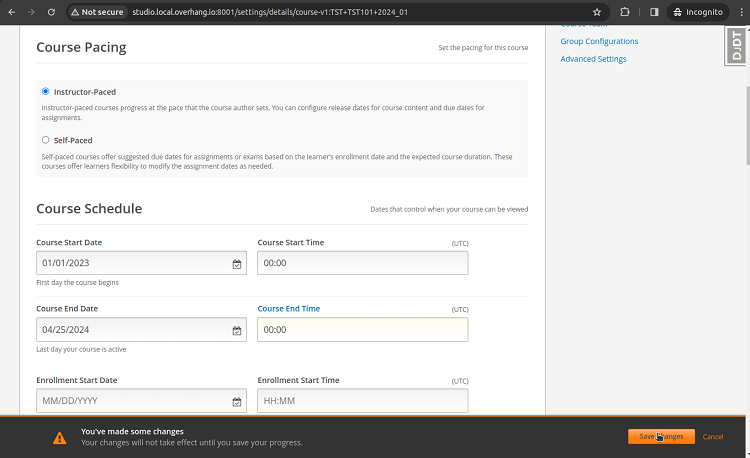Open calendar picker for Enrollment Start Date
Image resolution: width=750 pixels, height=458 pixels.
point(237,402)
